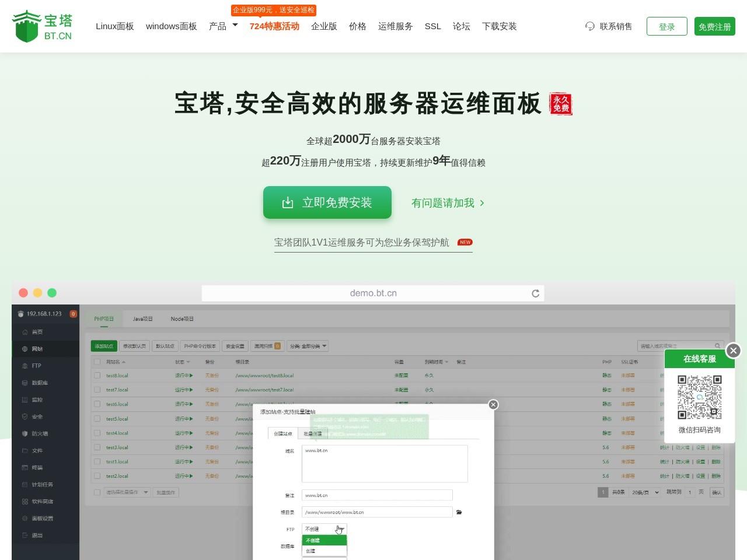
Task: Close the 在线客服 QR code popup
Action: (x=733, y=351)
